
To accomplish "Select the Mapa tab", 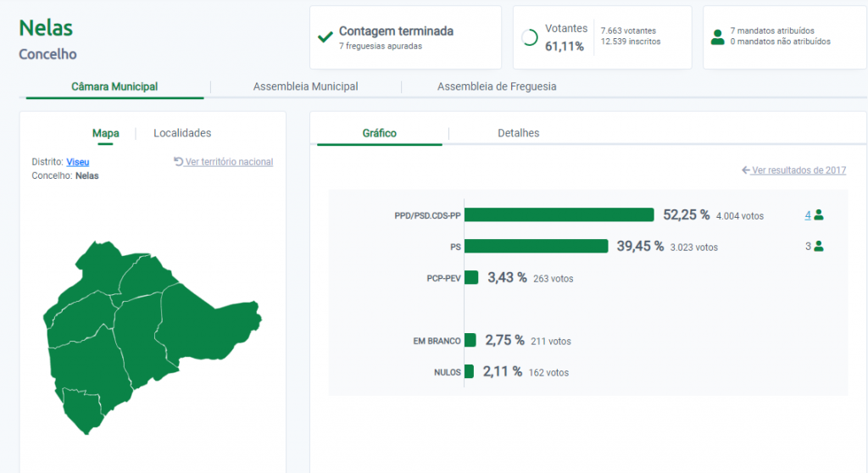I will 105,133.
